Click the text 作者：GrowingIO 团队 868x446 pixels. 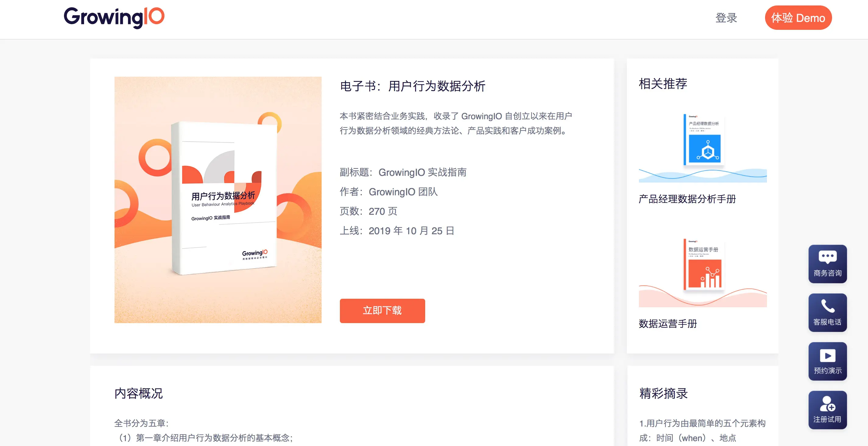[389, 192]
